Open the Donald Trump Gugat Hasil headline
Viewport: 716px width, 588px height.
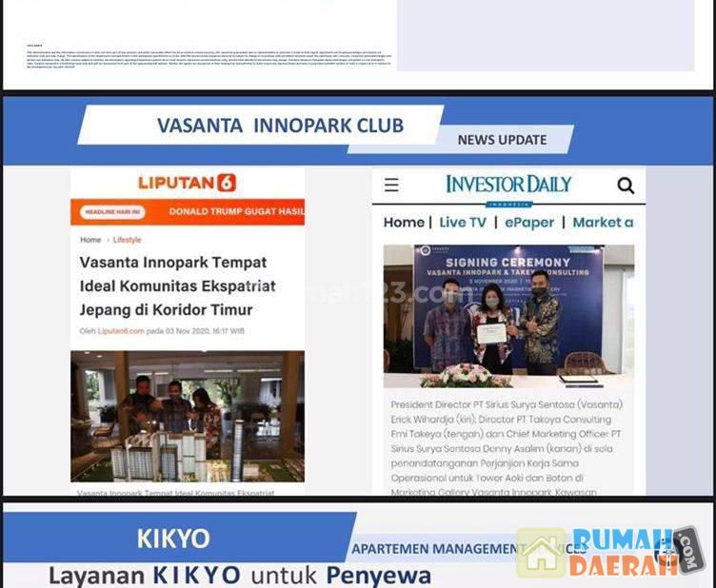(235, 212)
